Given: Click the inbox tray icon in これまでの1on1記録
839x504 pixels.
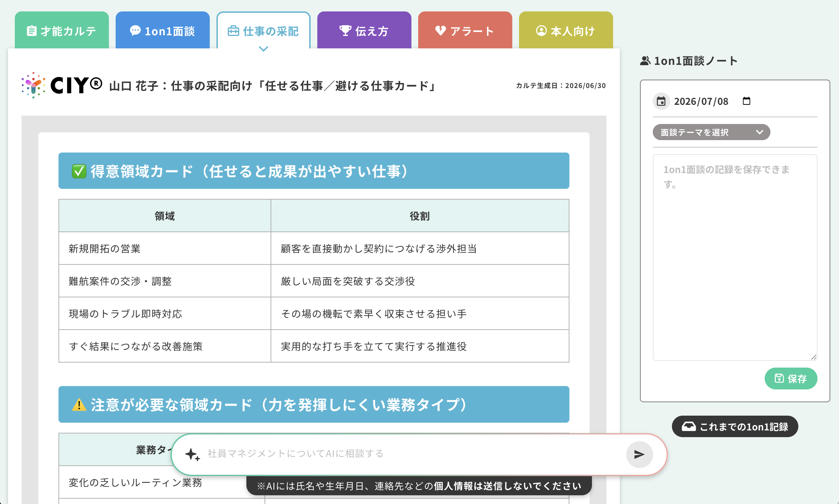Looking at the screenshot, I should coord(689,427).
